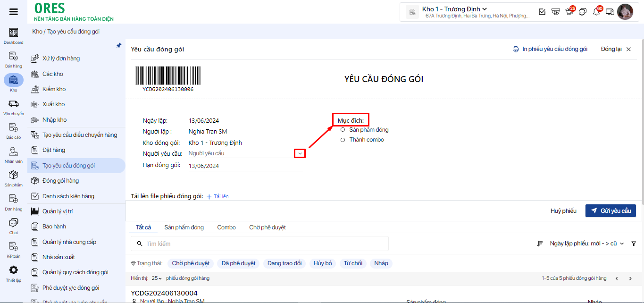
Task: Open Đóng gói hàng menu item
Action: coord(60,181)
